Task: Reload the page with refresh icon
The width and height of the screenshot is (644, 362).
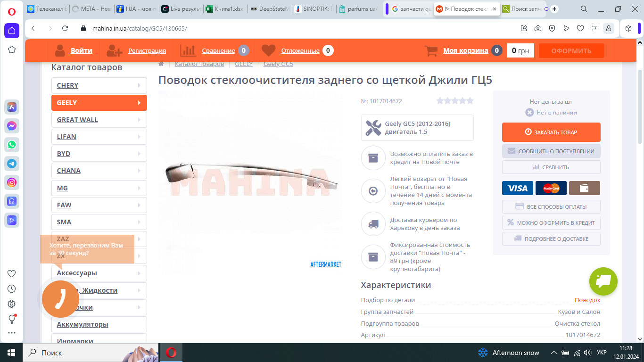Action: click(66, 28)
